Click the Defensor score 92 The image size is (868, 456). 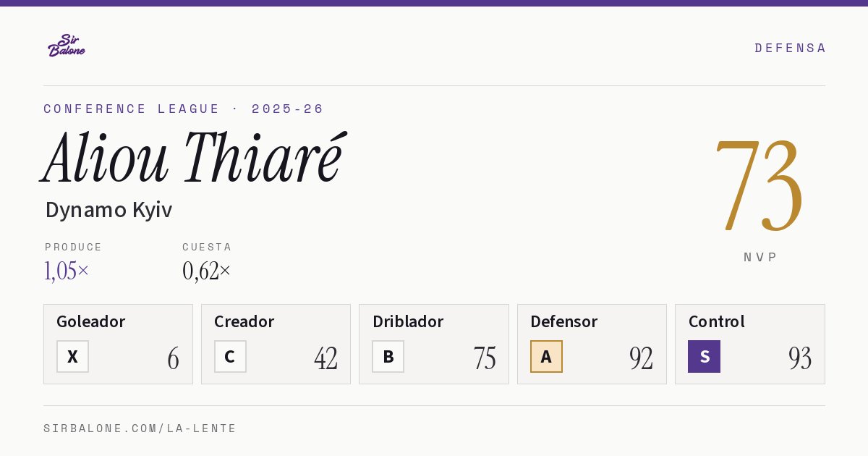coord(642,358)
